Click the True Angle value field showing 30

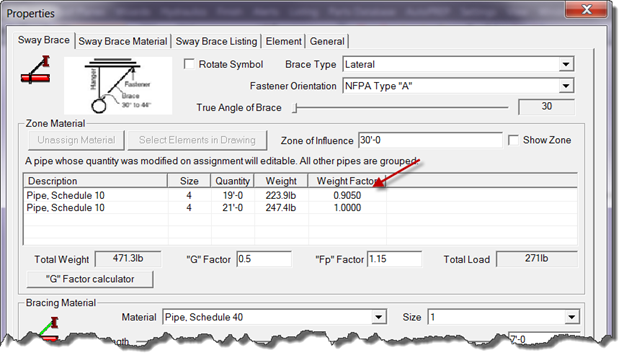[546, 106]
